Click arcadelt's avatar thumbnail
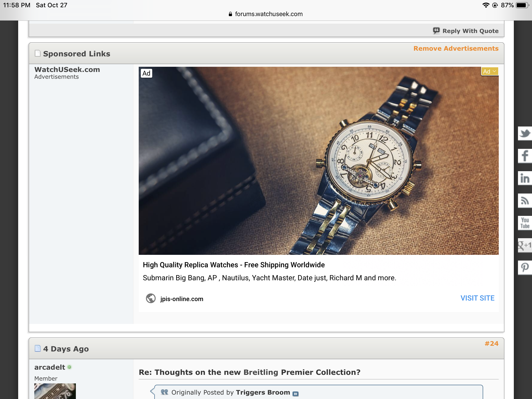The height and width of the screenshot is (399, 532). [x=55, y=391]
